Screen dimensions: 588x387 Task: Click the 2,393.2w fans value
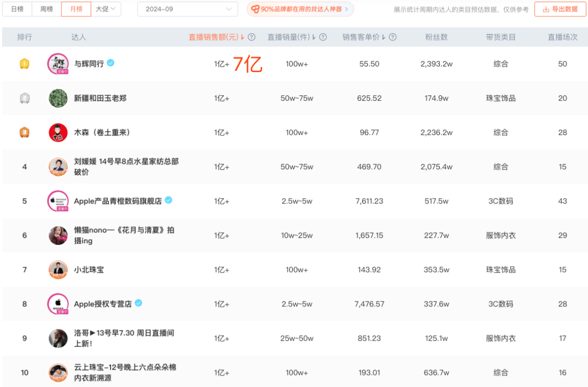[437, 64]
